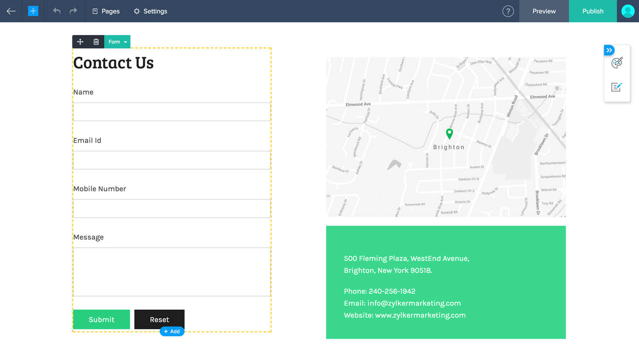Image resolution: width=639 pixels, height=364 pixels.
Task: Undo the last change
Action: [x=57, y=11]
